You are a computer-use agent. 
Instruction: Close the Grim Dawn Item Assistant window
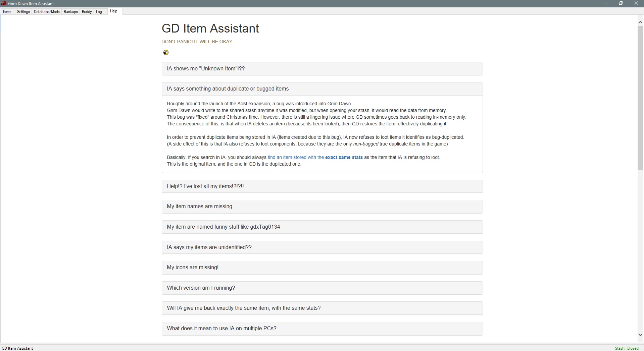coord(636,3)
